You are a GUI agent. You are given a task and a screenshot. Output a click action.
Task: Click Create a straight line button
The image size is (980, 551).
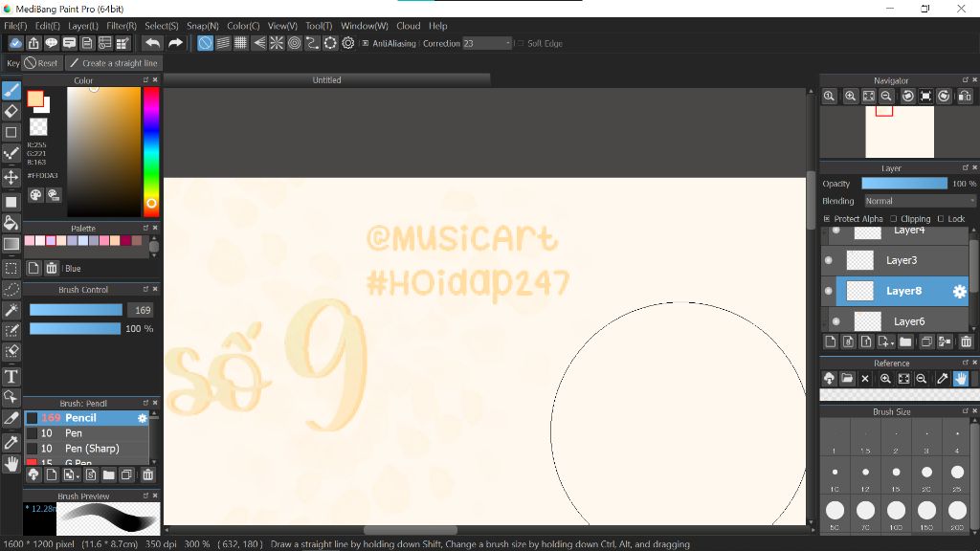(x=113, y=63)
